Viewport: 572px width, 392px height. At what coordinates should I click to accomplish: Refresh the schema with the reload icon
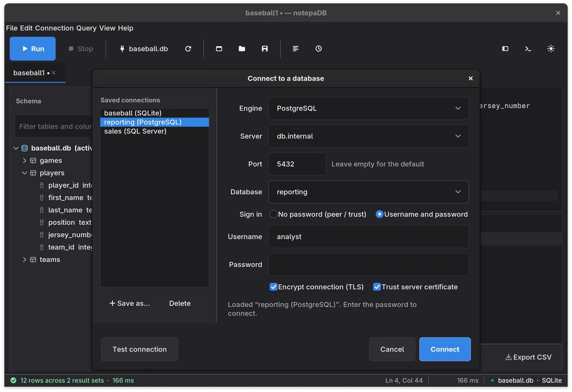[x=188, y=49]
